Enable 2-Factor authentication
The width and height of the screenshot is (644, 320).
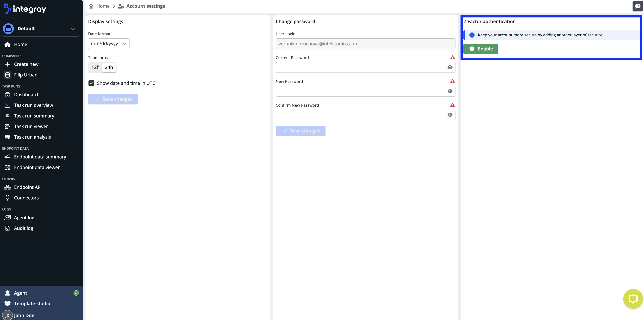[481, 49]
